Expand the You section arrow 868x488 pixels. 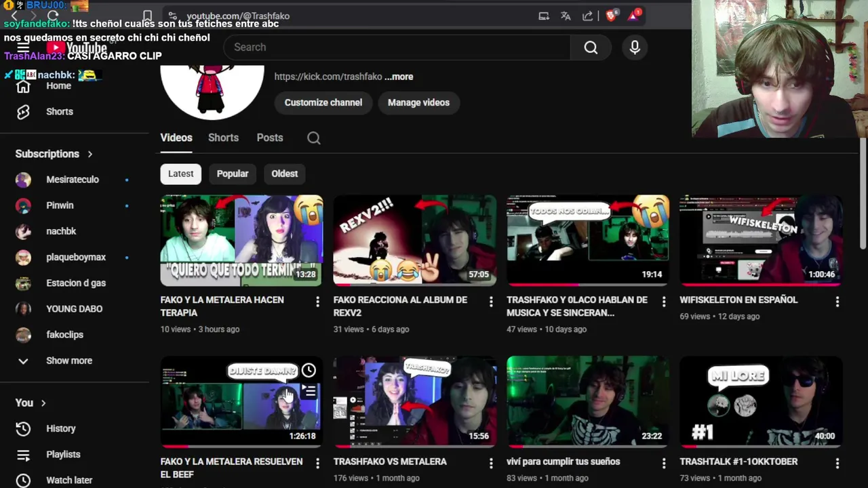(43, 403)
